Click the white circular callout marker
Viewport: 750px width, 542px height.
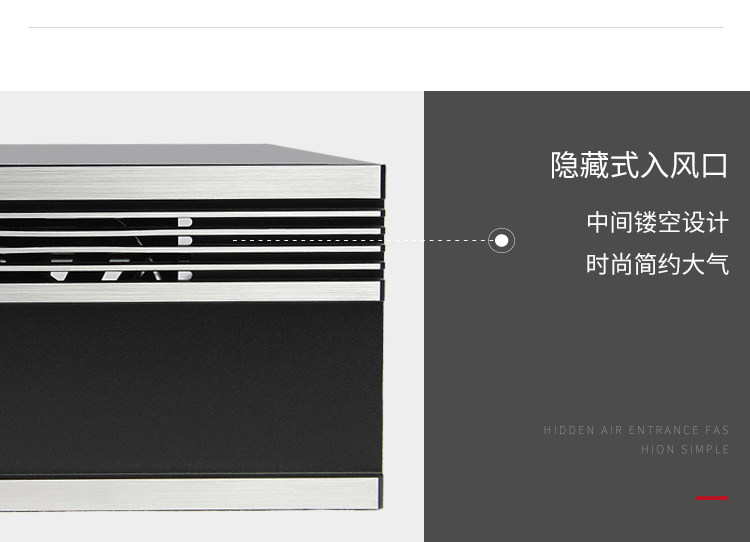[x=501, y=240]
